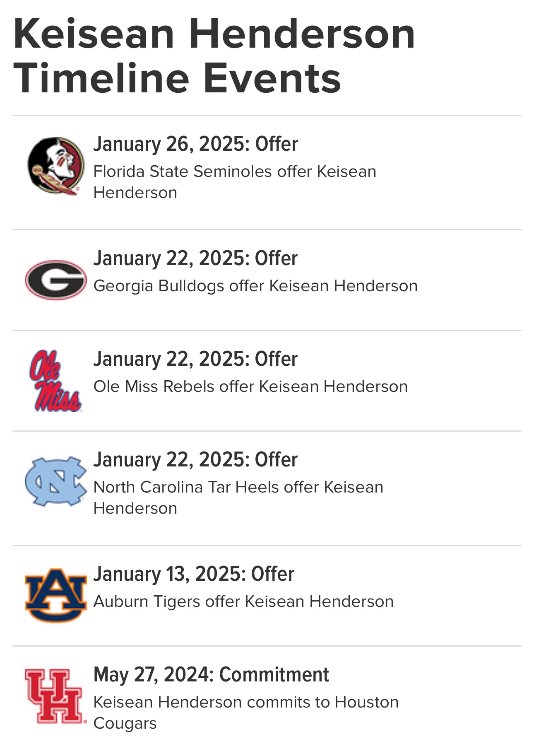Viewport: 534px width, 756px height.
Task: Click the Ole Miss Rebels logo
Action: (56, 381)
